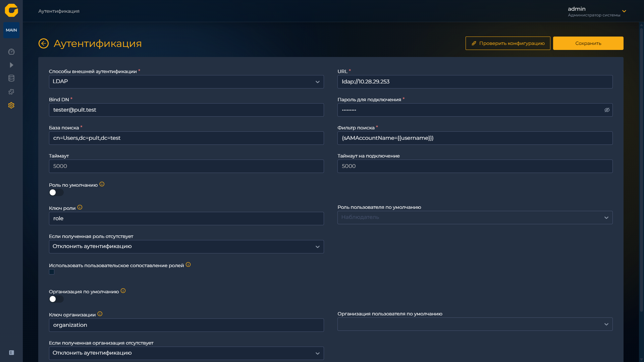Screen dimensions: 644x362
Task: Open the Если полученная организация отсутствует dropdown
Action: 186,353
